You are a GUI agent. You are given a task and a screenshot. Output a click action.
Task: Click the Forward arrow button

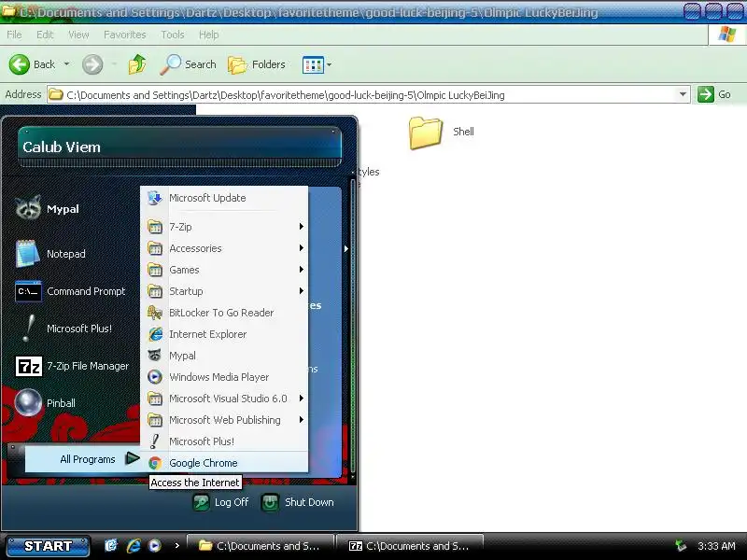[92, 64]
